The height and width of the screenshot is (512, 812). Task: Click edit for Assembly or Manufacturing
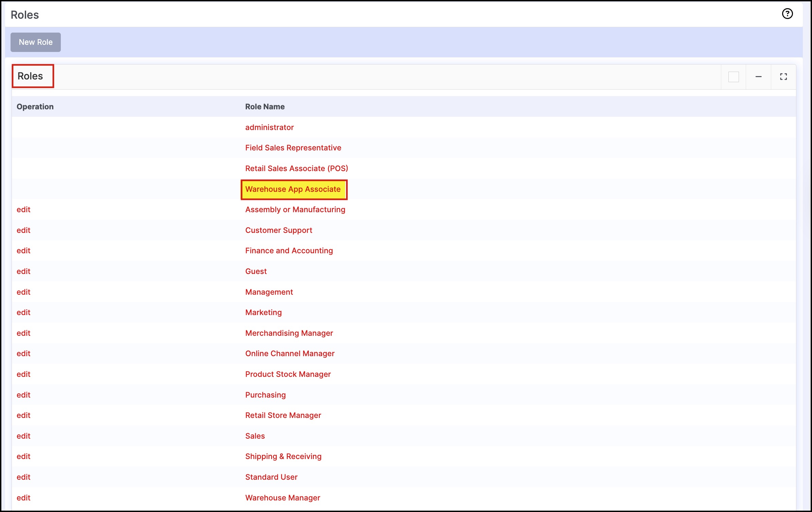click(x=23, y=209)
